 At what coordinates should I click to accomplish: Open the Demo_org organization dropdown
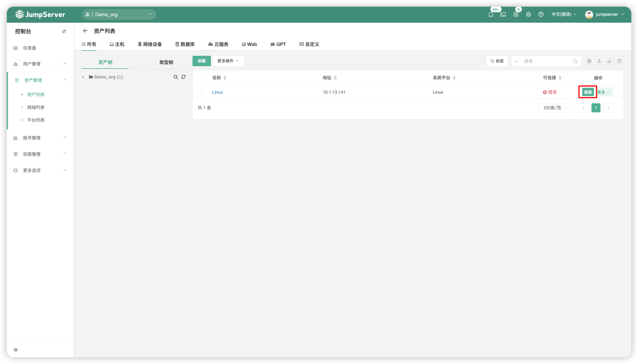tap(119, 15)
